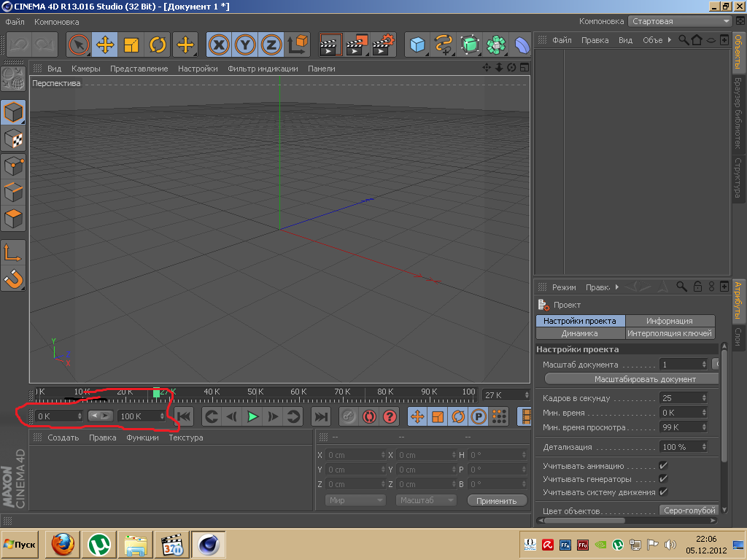The image size is (747, 560).
Task: Click the Make Editable icon in left palette
Action: [13, 79]
